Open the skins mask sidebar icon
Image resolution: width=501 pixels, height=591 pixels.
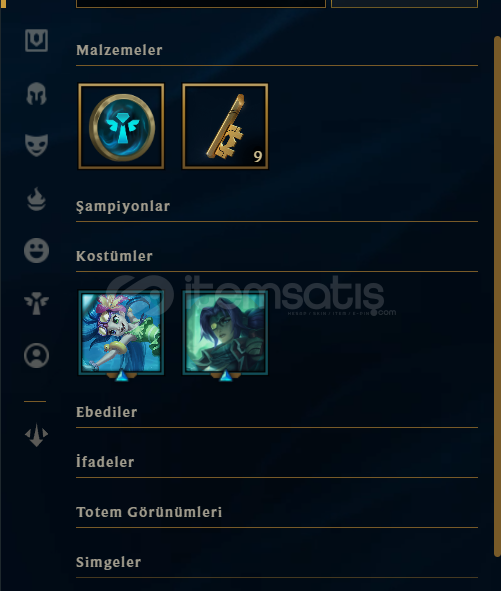pos(37,145)
